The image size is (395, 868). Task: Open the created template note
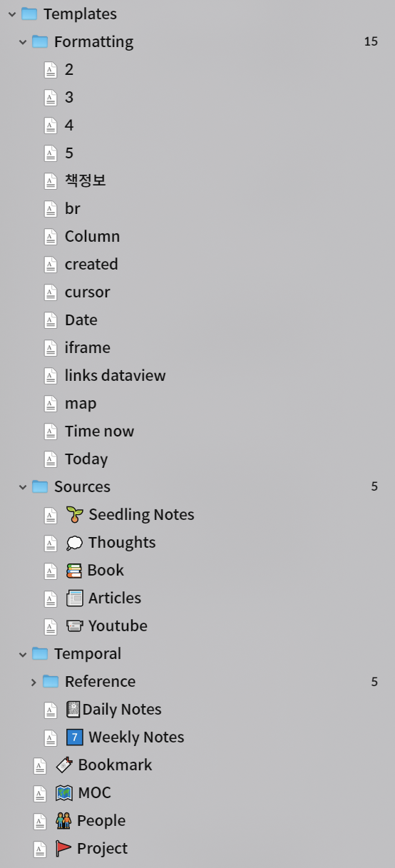tap(91, 264)
